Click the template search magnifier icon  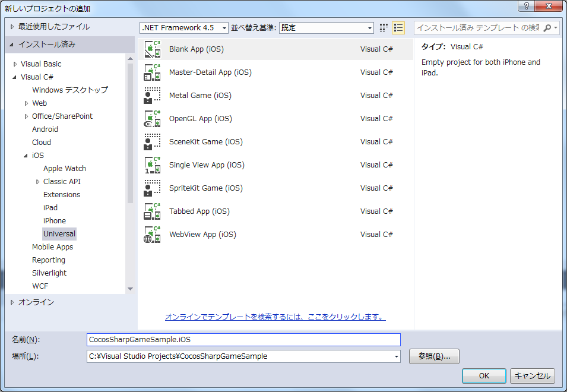point(547,28)
